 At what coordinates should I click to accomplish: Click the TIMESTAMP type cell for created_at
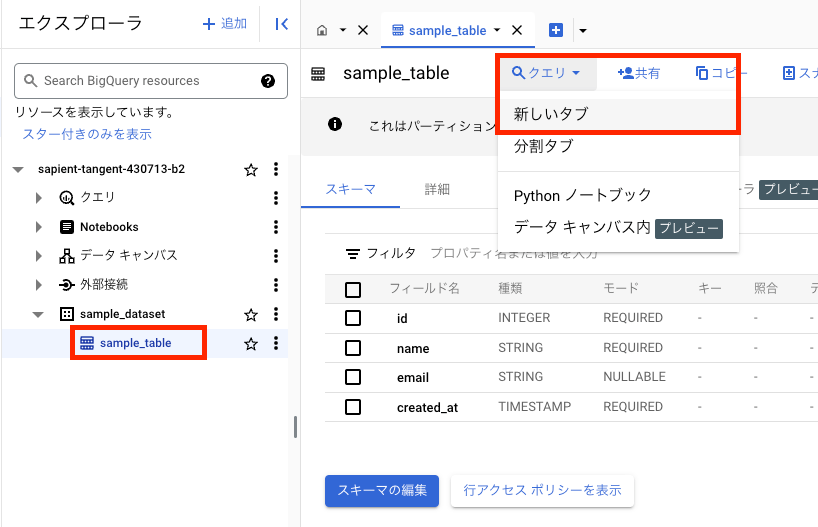tap(535, 406)
